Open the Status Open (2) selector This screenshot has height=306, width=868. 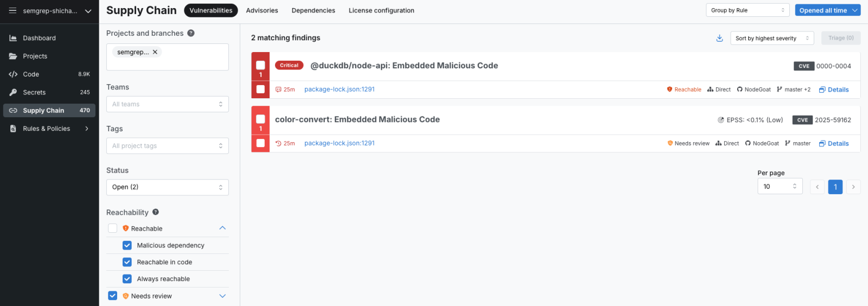(167, 187)
